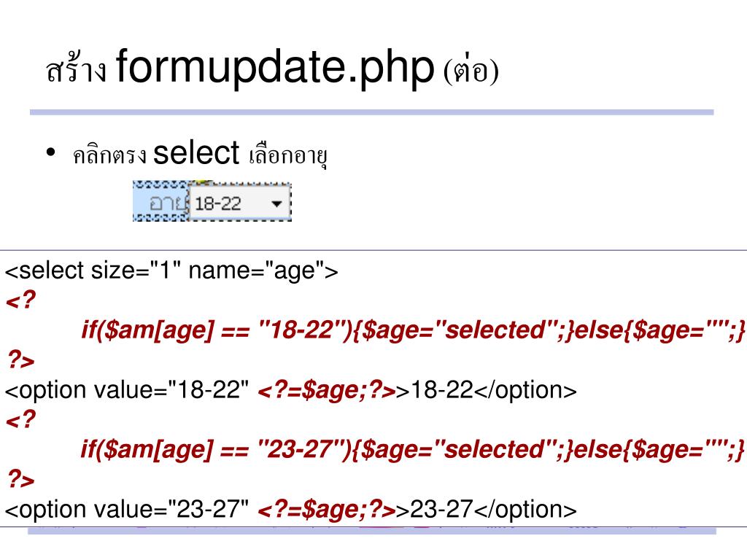
Task: Click the red <?=$age;?> in 23-27 option
Action: (x=327, y=509)
